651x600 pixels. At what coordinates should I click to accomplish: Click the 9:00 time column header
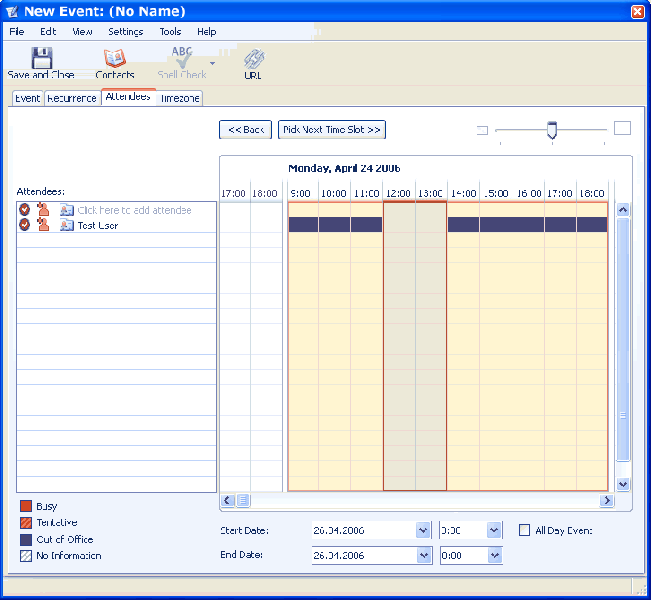[302, 193]
